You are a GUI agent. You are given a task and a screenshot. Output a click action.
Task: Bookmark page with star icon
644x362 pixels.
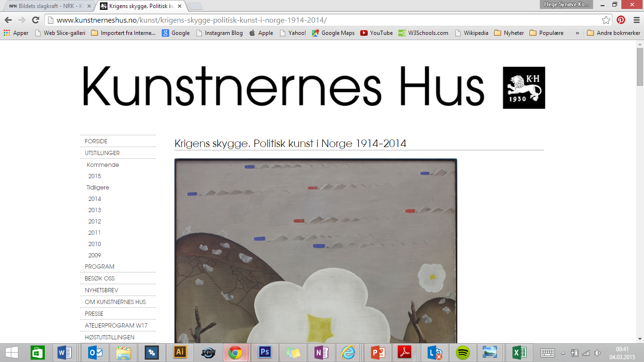coord(606,20)
